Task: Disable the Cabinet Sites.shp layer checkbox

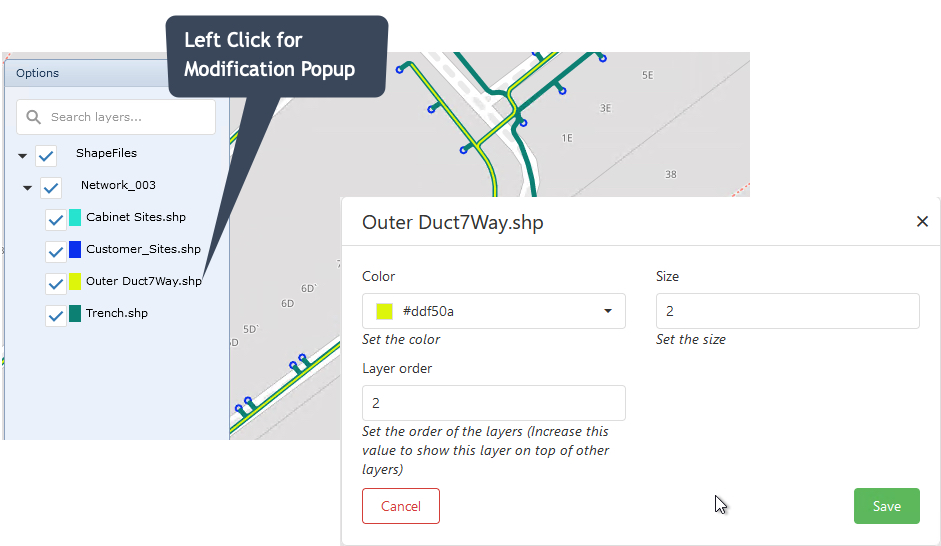Action: tap(56, 220)
